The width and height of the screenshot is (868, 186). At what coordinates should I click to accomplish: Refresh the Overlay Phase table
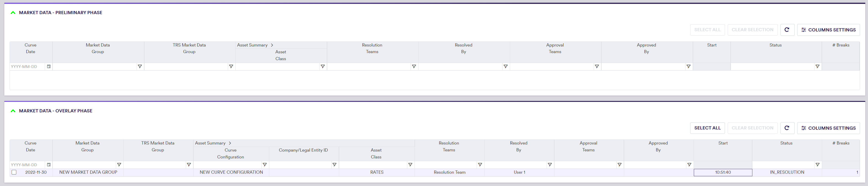(787, 128)
